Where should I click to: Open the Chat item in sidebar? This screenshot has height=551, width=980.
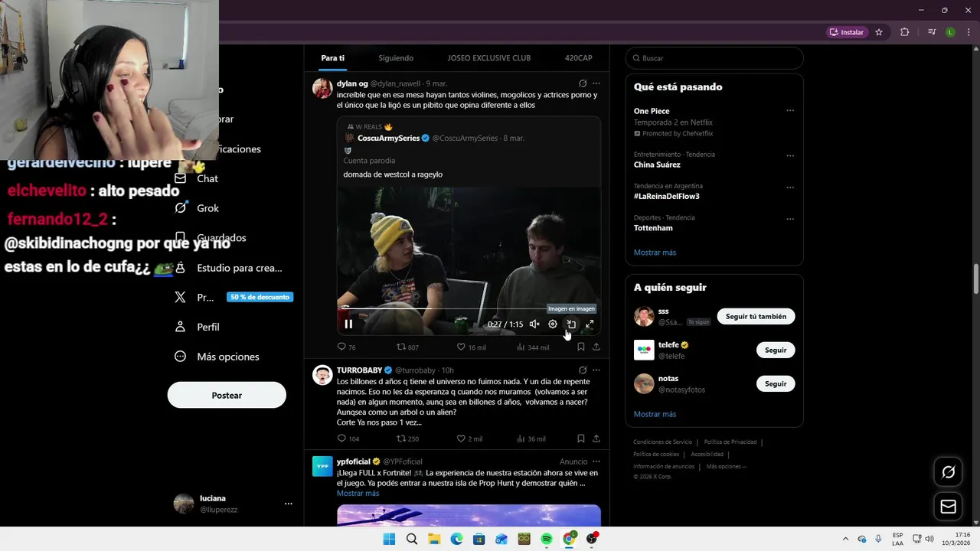pyautogui.click(x=197, y=178)
